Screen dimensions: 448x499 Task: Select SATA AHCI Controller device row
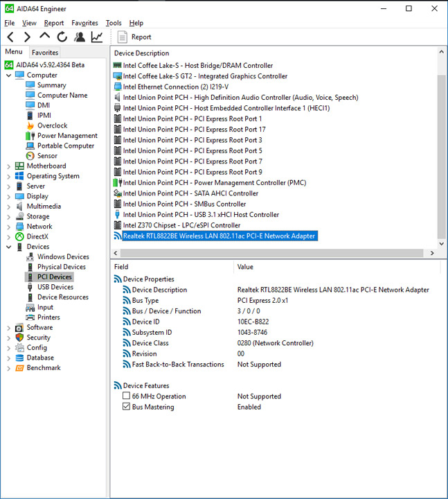point(191,193)
